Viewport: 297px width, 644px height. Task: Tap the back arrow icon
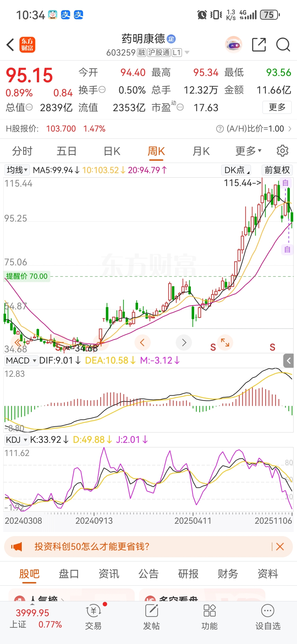click(x=10, y=45)
